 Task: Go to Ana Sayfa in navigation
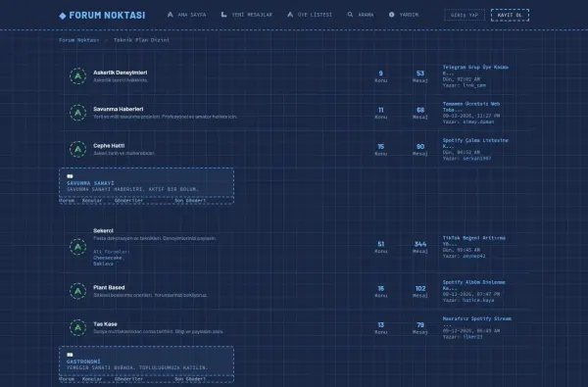coord(186,15)
